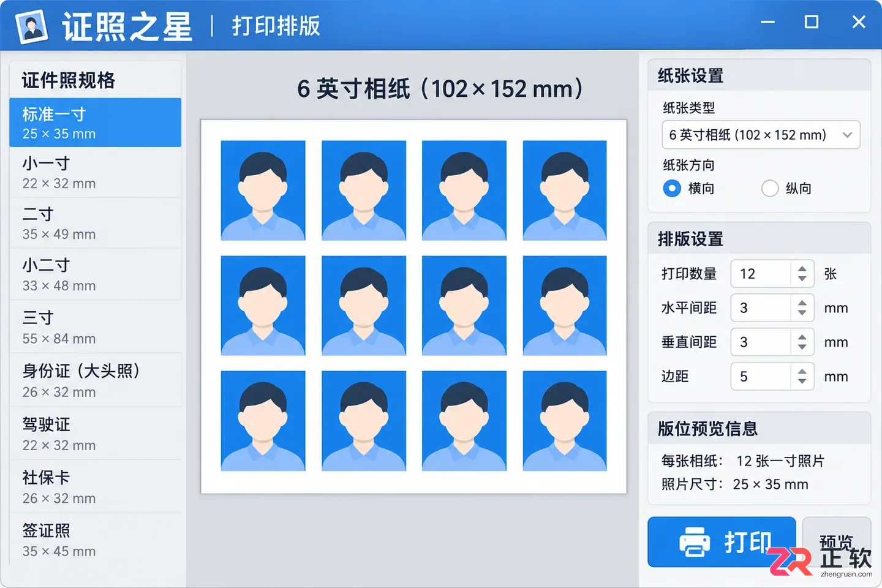The height and width of the screenshot is (588, 882).
Task: Click the printer icon on 打印 button
Action: coord(695,542)
